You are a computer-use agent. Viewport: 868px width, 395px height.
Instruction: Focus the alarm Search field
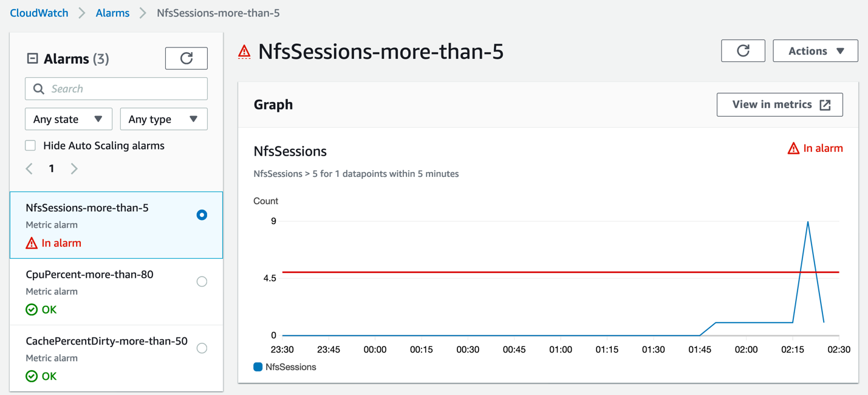tap(116, 89)
